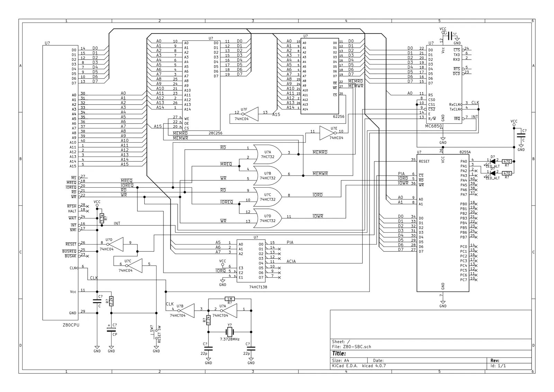The height and width of the screenshot is (392, 554).
Task: Click the 'Id: 1/1' sheet number text
Action: pyautogui.click(x=498, y=366)
